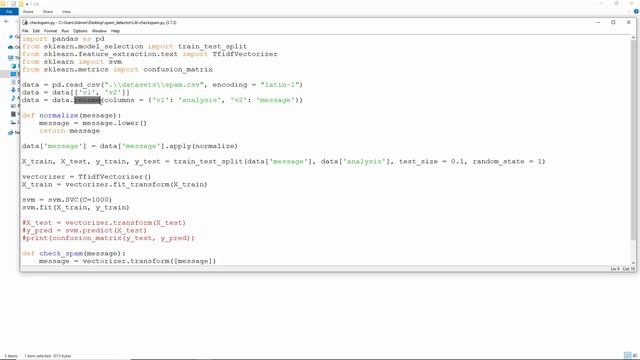The height and width of the screenshot is (360, 640).
Task: Open the Window menu in IDLE
Action: (99, 31)
